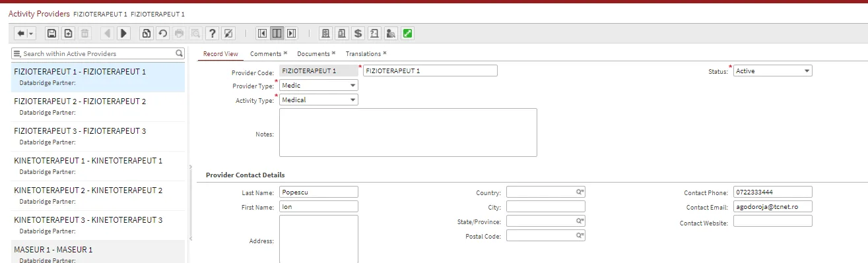Image resolution: width=868 pixels, height=263 pixels.
Task: Click the trash delete icon
Action: coord(84,33)
